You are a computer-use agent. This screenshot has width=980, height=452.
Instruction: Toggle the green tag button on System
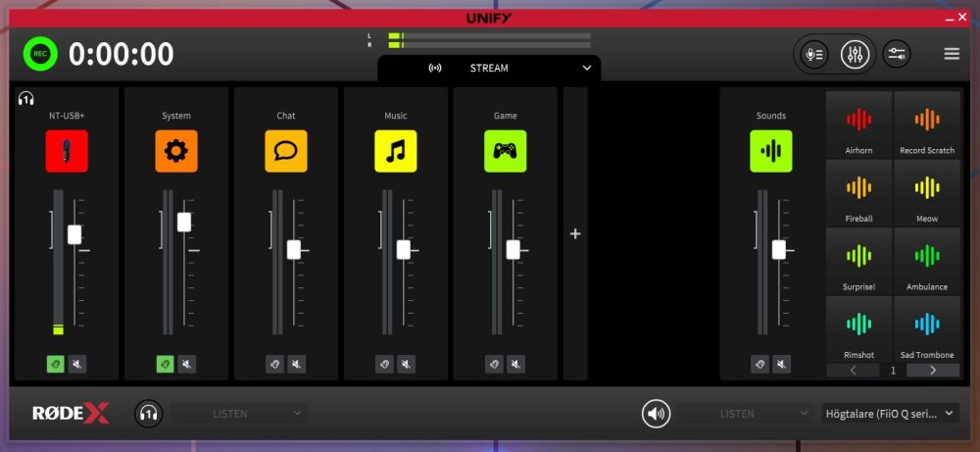165,364
